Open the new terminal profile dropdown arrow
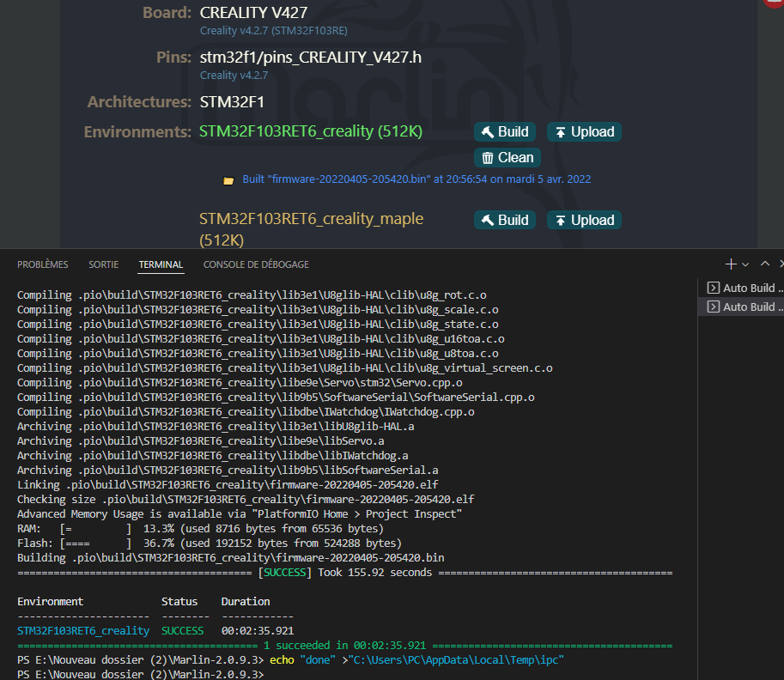The width and height of the screenshot is (784, 680). click(745, 264)
